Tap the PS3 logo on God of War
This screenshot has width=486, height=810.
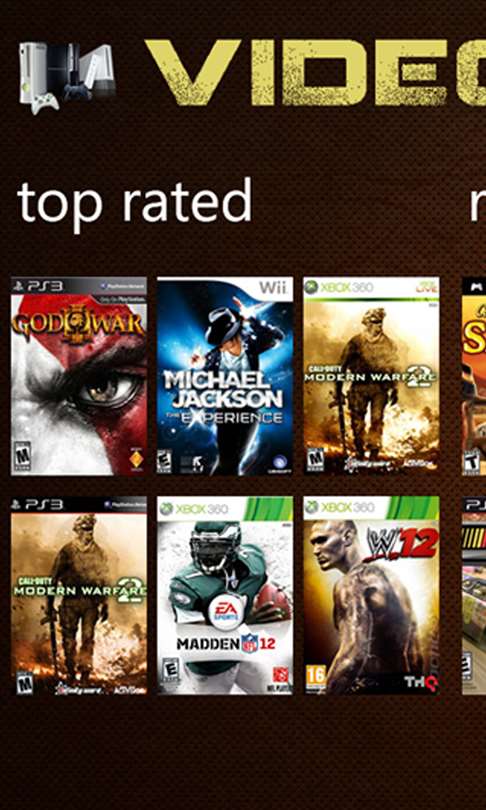(38, 286)
